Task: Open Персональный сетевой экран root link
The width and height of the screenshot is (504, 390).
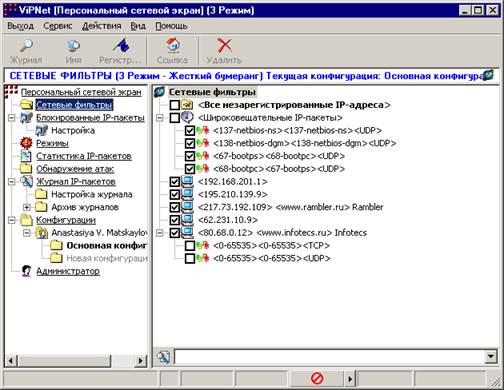Action: [x=81, y=92]
